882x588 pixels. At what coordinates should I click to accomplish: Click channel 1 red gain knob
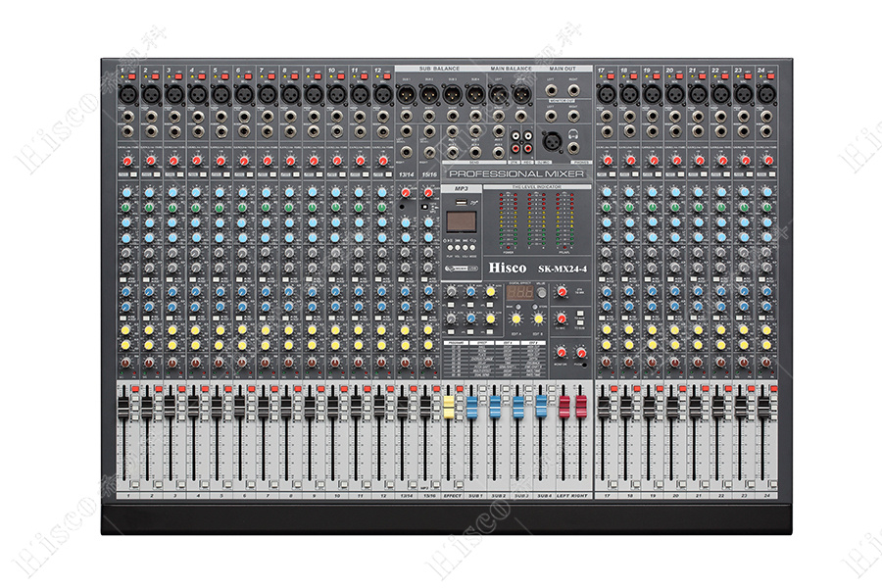126,161
